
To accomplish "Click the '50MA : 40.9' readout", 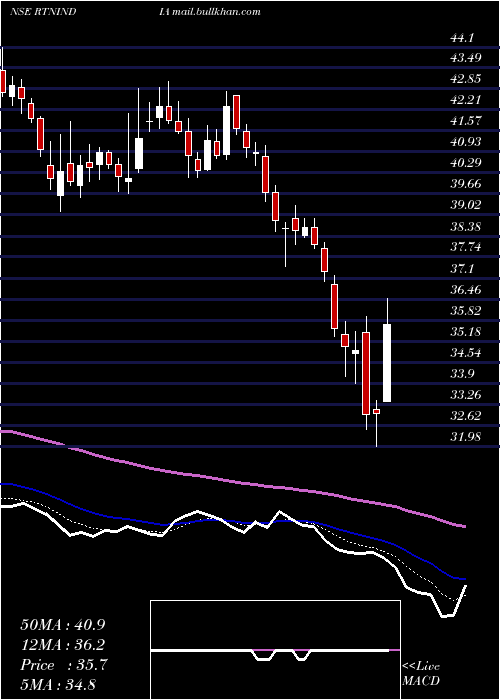I will [x=63, y=625].
